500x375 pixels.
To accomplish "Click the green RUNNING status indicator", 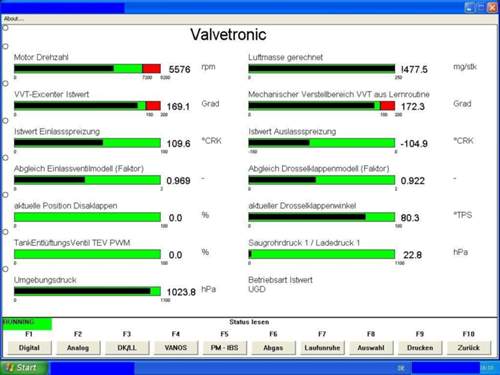I will (x=27, y=324).
